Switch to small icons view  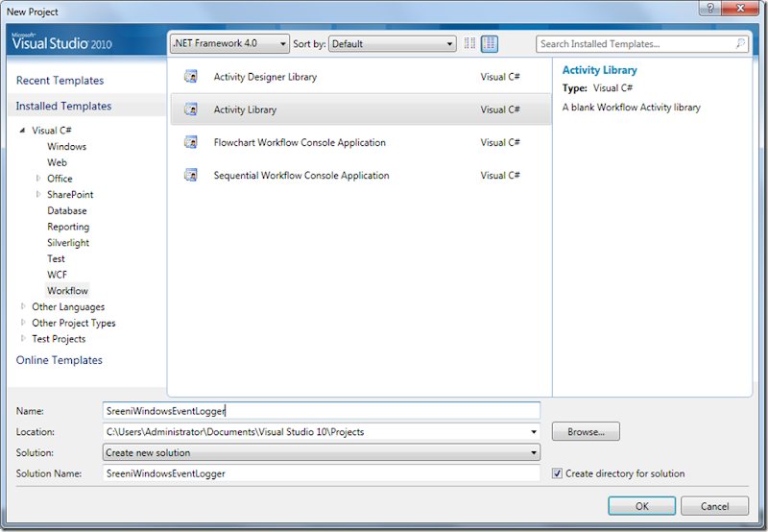click(x=469, y=43)
